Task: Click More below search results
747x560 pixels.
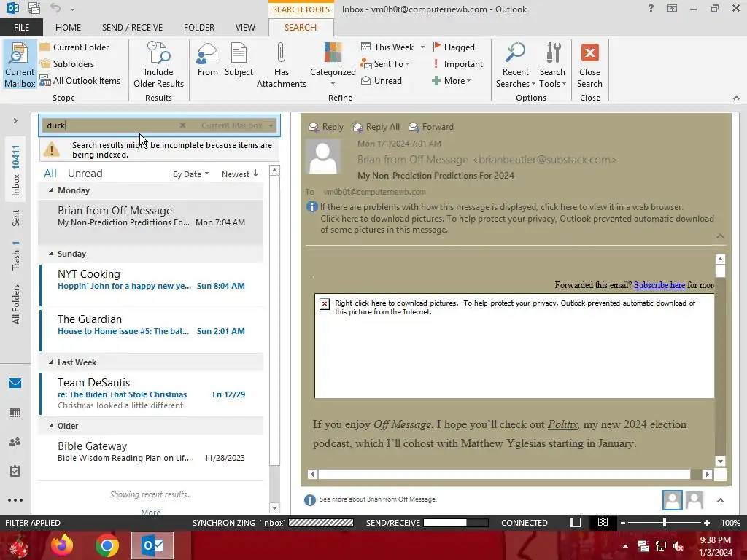Action: pyautogui.click(x=150, y=513)
